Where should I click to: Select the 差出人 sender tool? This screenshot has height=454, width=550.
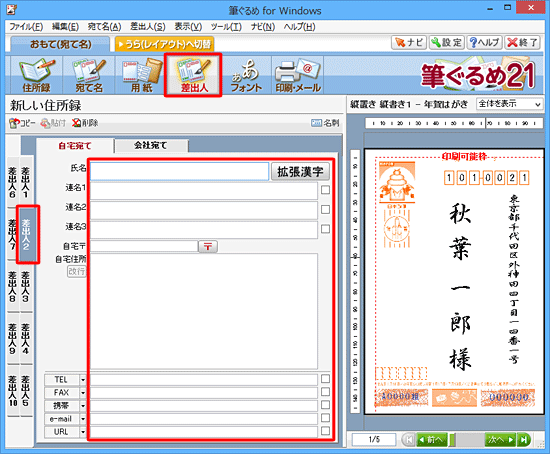coord(193,75)
